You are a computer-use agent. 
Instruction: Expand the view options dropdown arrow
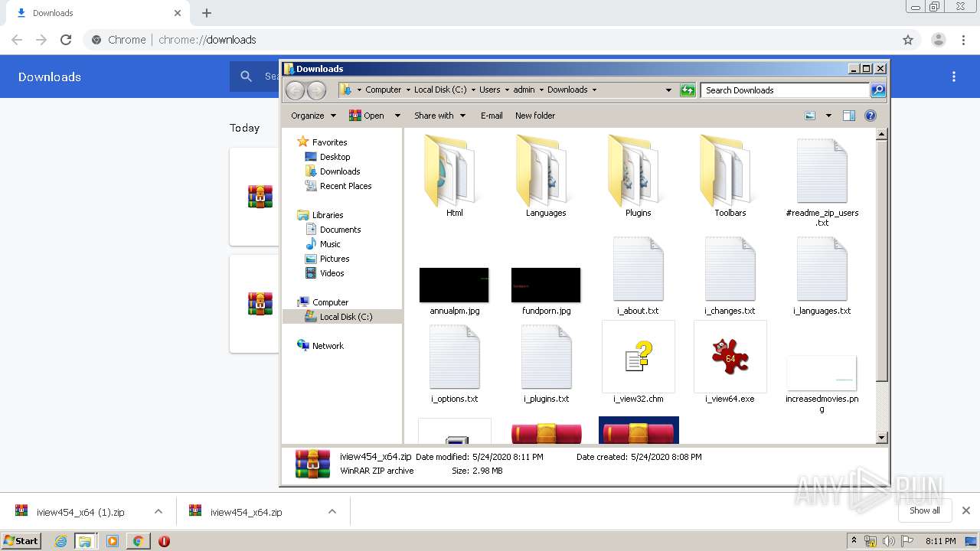point(828,116)
